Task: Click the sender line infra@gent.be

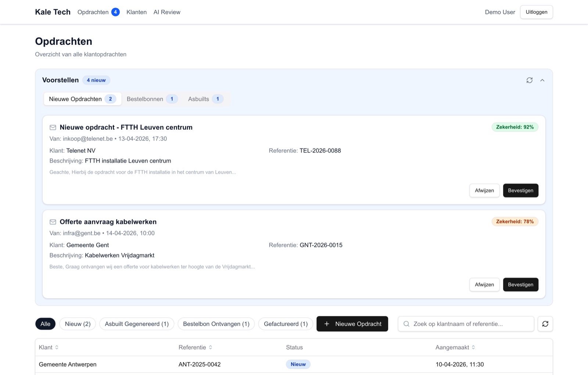Action: [x=102, y=233]
